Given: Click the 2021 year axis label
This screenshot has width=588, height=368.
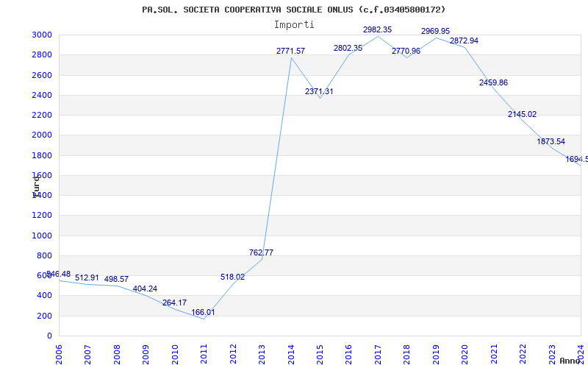Looking at the screenshot, I should [494, 354].
